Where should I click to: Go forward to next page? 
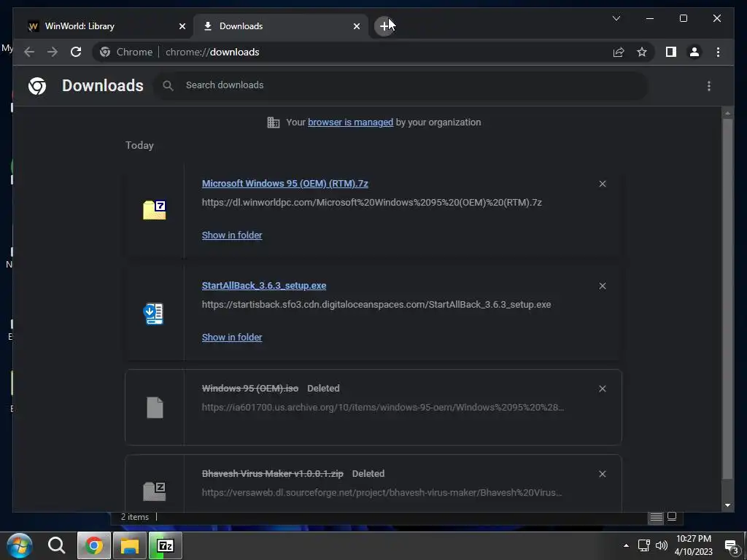(x=53, y=52)
